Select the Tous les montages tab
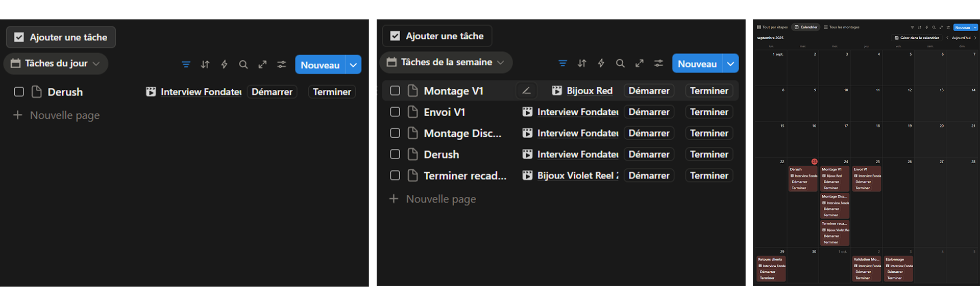 (x=842, y=27)
